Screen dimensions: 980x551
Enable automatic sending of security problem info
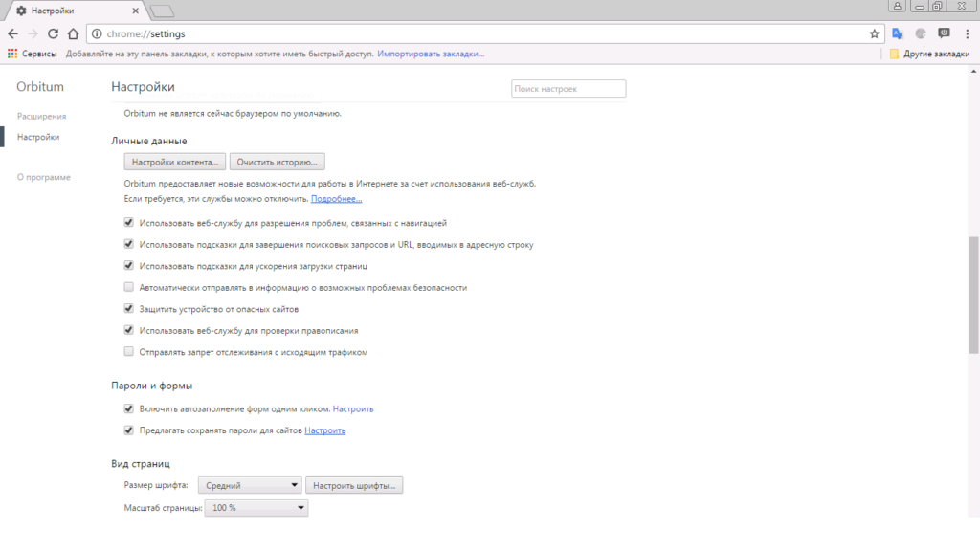click(x=129, y=287)
